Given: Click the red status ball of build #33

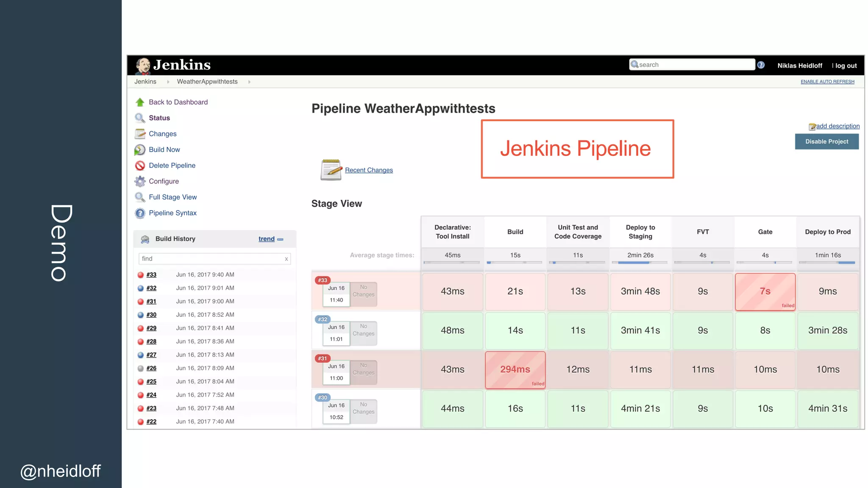Looking at the screenshot, I should [x=141, y=275].
